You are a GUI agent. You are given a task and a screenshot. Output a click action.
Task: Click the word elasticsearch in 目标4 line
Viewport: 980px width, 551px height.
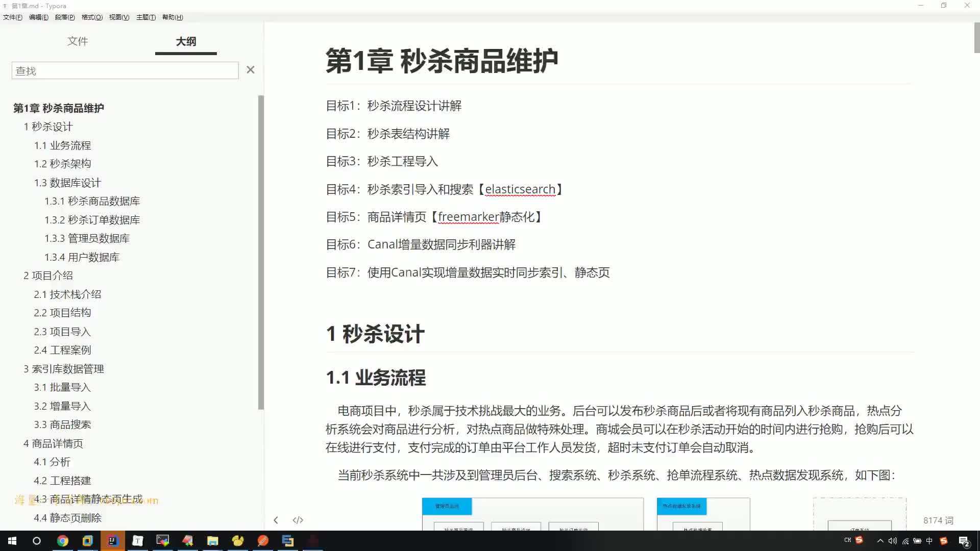click(x=520, y=189)
